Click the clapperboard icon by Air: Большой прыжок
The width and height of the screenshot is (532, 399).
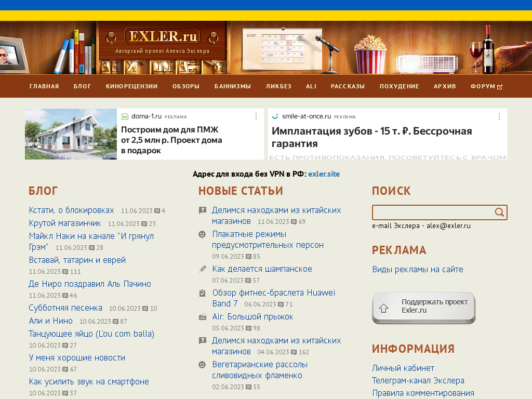[203, 317]
